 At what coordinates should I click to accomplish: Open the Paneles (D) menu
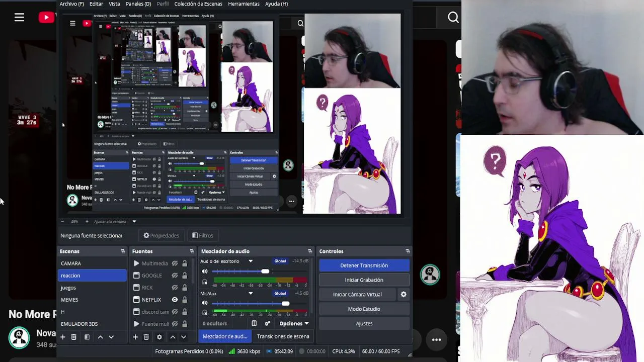tap(138, 4)
